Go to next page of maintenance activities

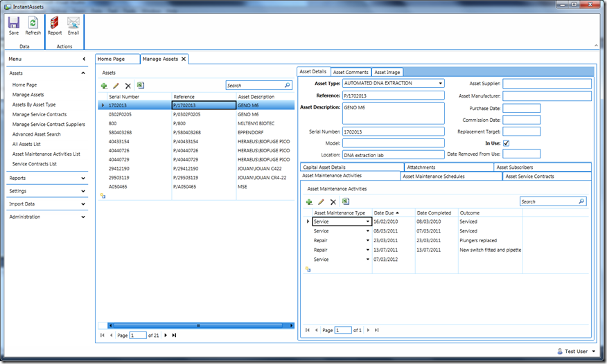(x=368, y=330)
